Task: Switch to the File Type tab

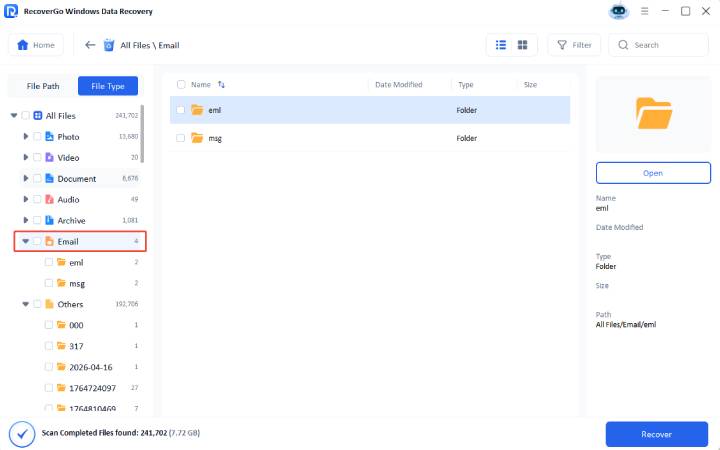Action: click(x=108, y=86)
